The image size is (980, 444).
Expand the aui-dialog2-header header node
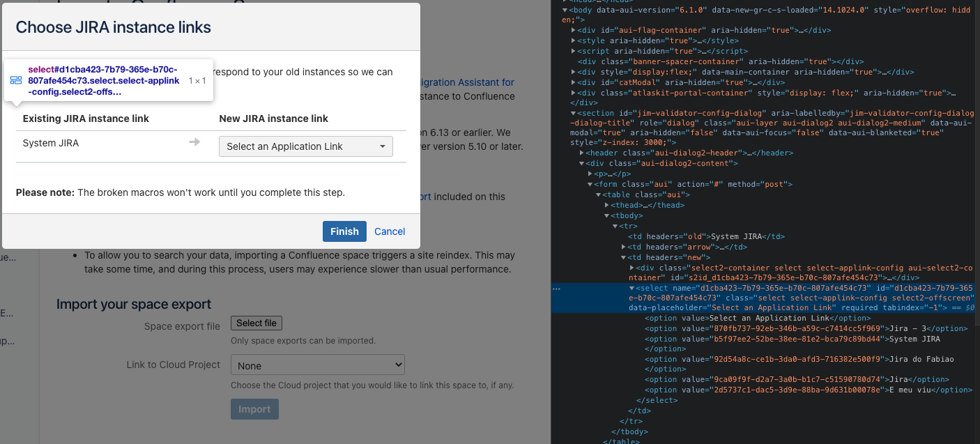(582, 153)
